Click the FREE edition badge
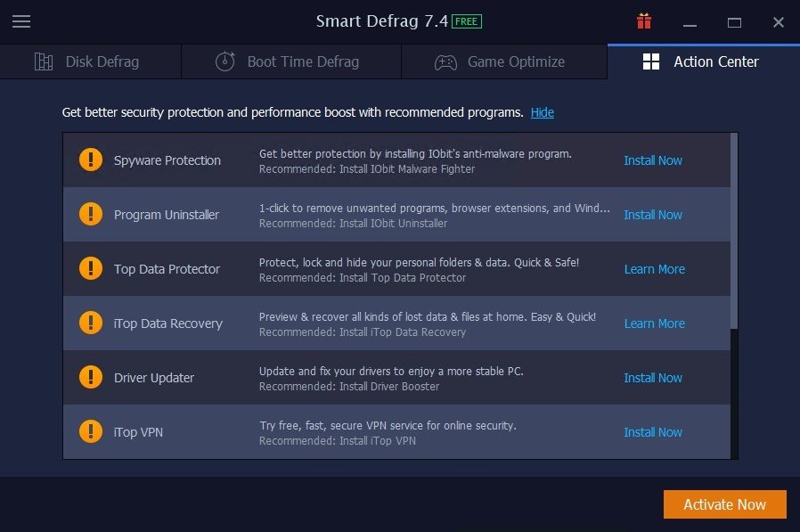 (x=466, y=21)
